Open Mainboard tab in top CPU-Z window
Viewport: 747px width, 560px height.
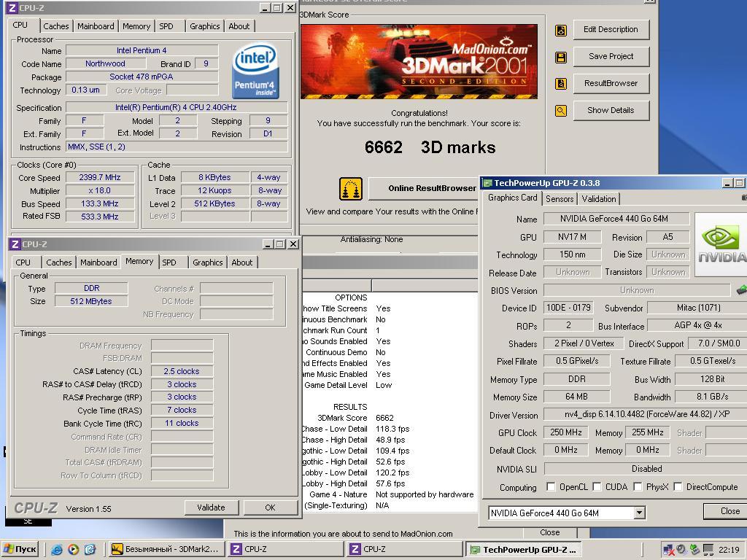96,26
